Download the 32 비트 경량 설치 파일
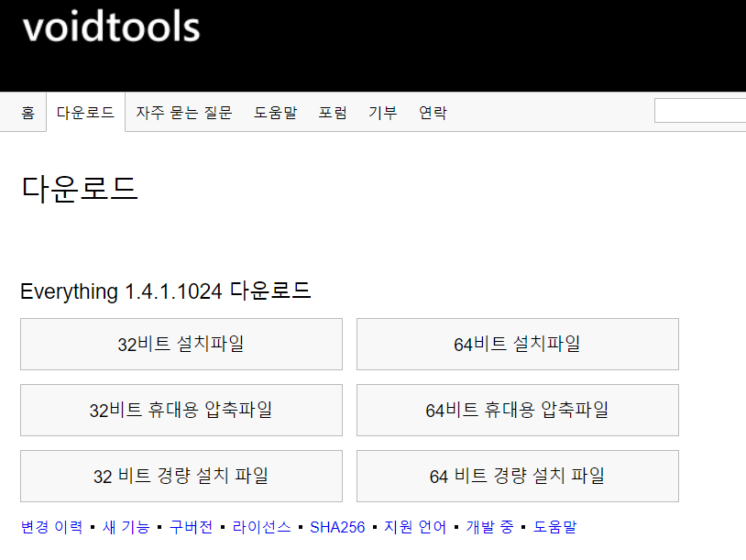 point(181,476)
